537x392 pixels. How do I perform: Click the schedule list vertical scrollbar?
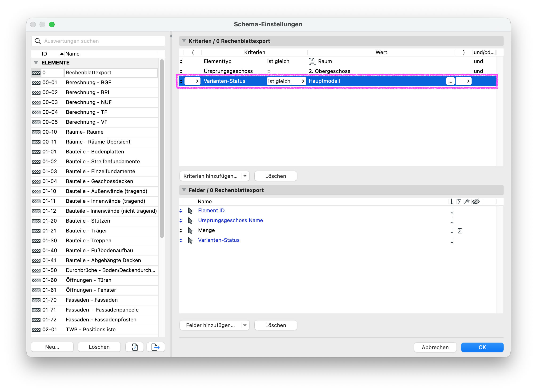click(x=162, y=148)
